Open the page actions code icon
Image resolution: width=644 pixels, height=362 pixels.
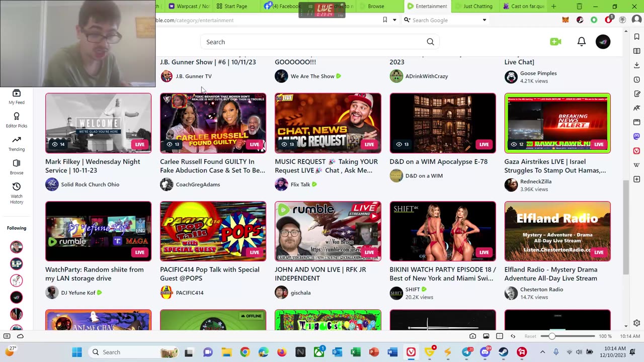click(x=513, y=336)
